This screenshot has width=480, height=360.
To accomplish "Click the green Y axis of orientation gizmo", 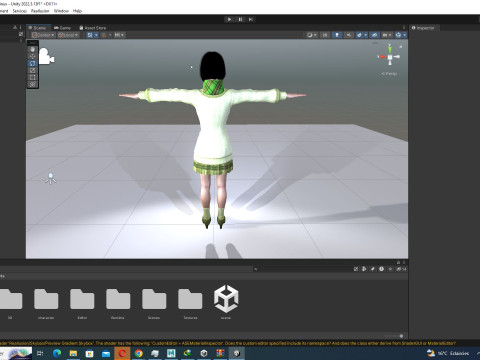I will pyautogui.click(x=390, y=49).
